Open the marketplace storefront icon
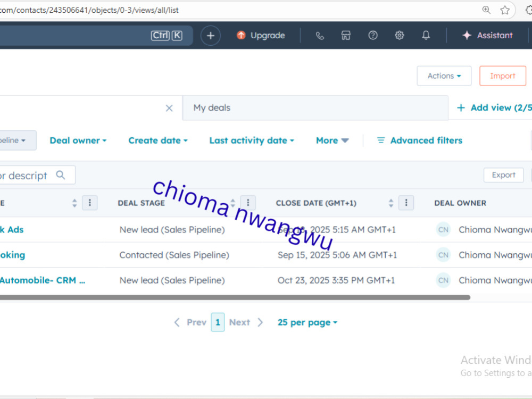532x399 pixels. 346,35
